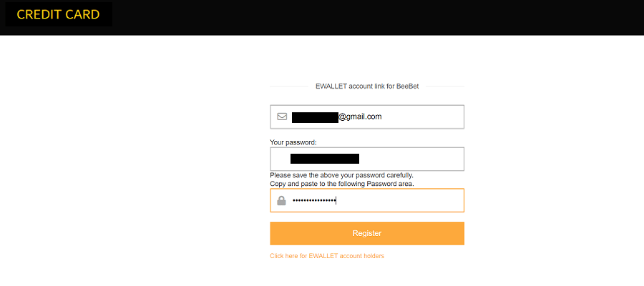Click the envelope icon in email field
The image size is (644, 286).
[x=282, y=117]
